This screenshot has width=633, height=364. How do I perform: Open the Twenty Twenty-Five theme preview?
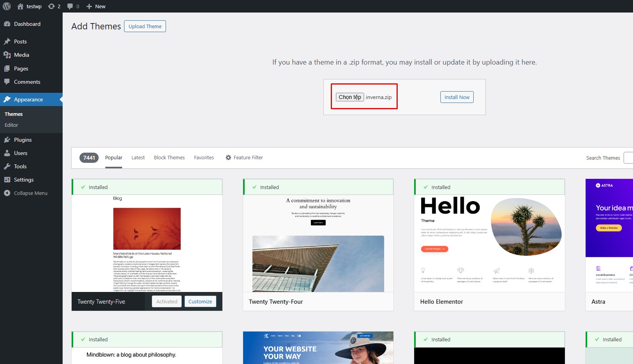click(147, 243)
